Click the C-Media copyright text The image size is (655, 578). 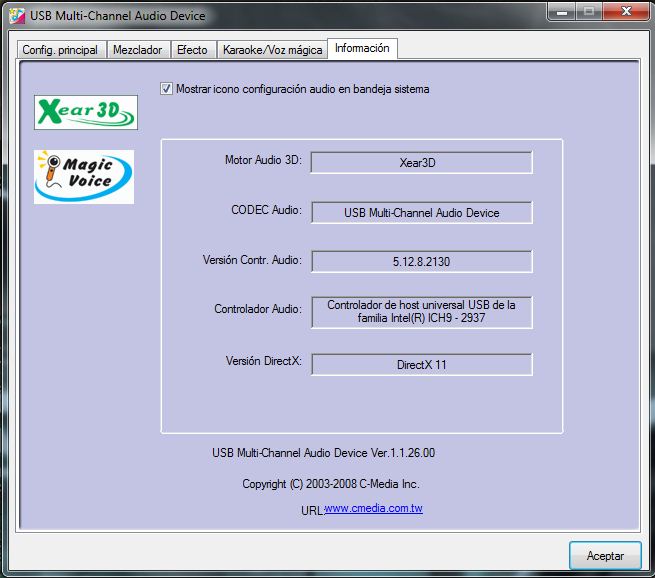[x=330, y=484]
